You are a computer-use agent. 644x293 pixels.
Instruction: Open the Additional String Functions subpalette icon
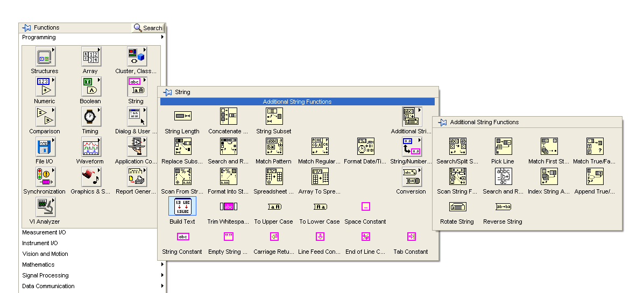[412, 117]
